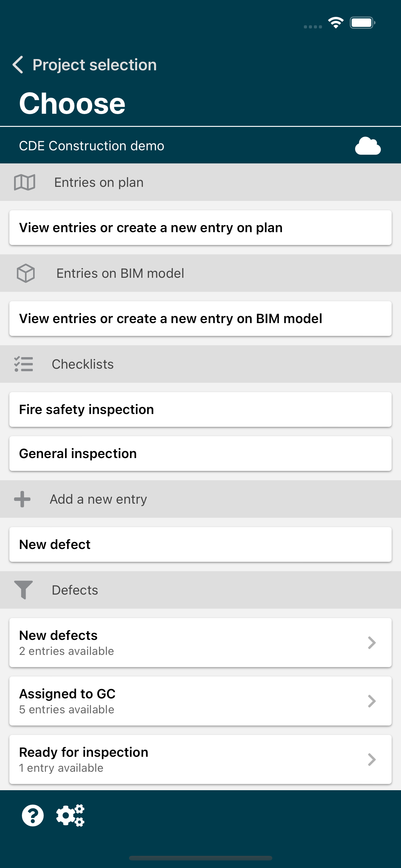Tap the checklist icon beside Checklists
Screen dimensions: 401x868
click(23, 364)
